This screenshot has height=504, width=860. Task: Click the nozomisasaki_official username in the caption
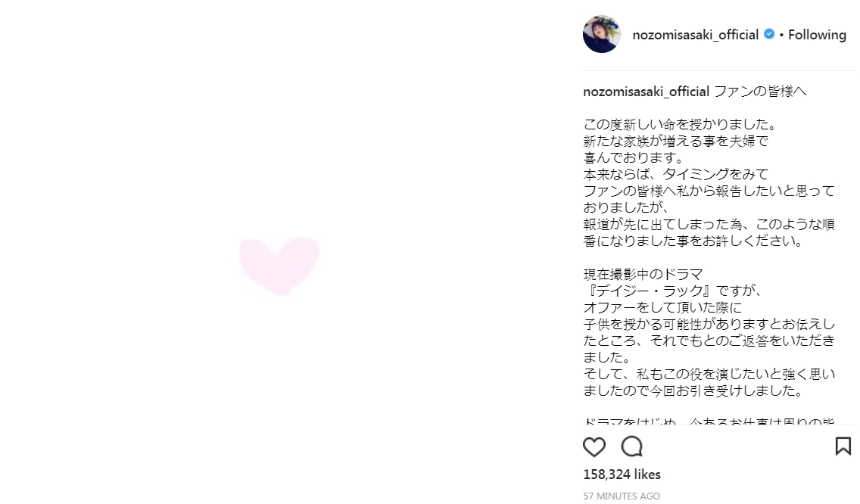(x=646, y=92)
